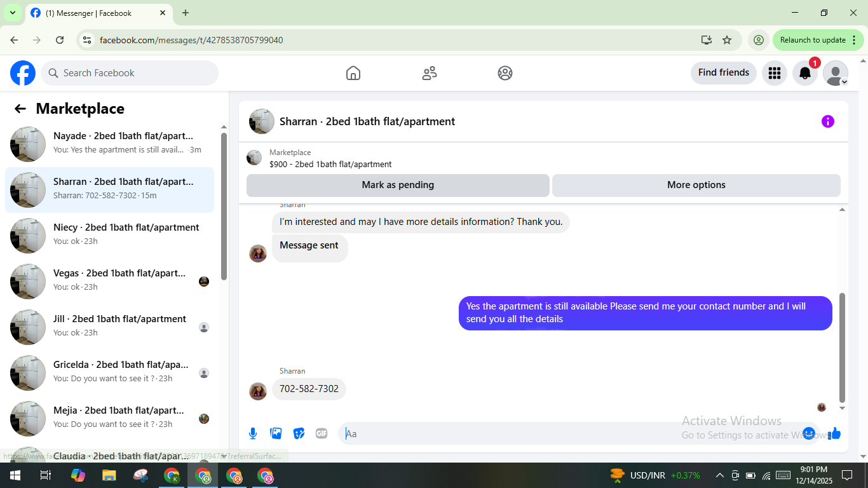868x488 pixels.
Task: Open File Explorer from taskbar
Action: (109, 475)
